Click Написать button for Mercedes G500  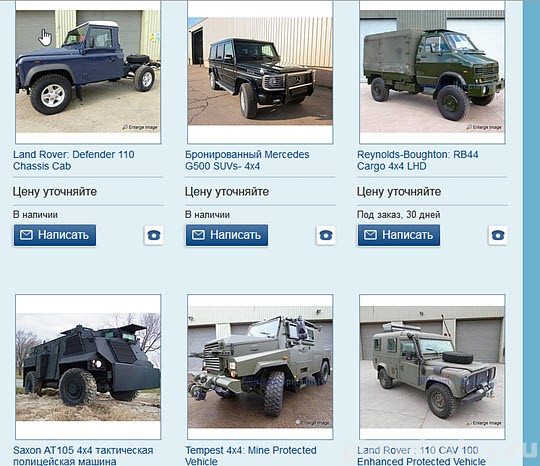tap(227, 235)
